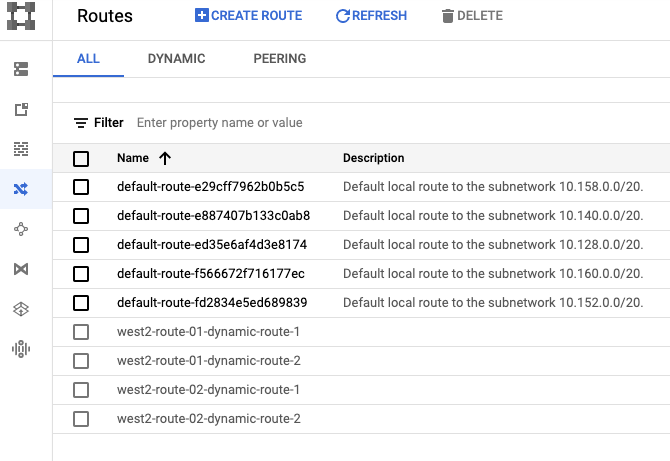The image size is (670, 461).
Task: Open External IP addresses sidebar icon
Action: tap(21, 109)
